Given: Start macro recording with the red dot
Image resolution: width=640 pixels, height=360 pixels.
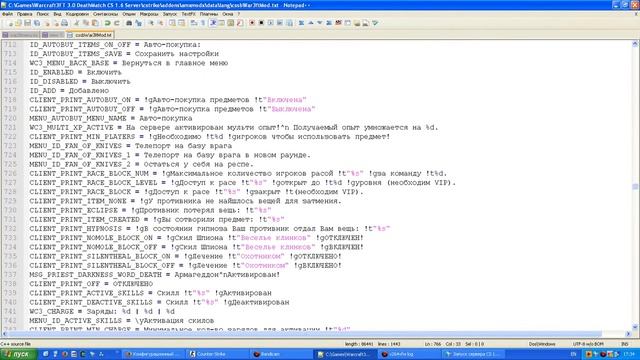Looking at the screenshot, I should click(252, 23).
